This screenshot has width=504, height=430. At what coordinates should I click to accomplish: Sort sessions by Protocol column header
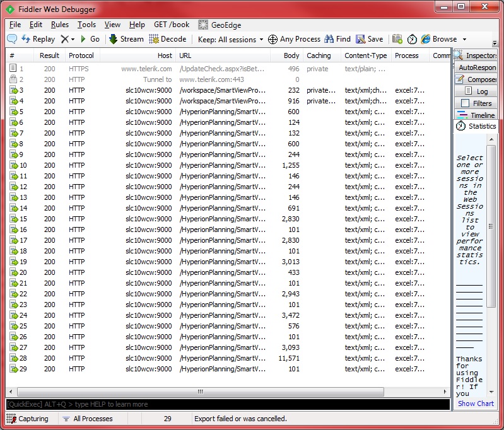pos(81,55)
